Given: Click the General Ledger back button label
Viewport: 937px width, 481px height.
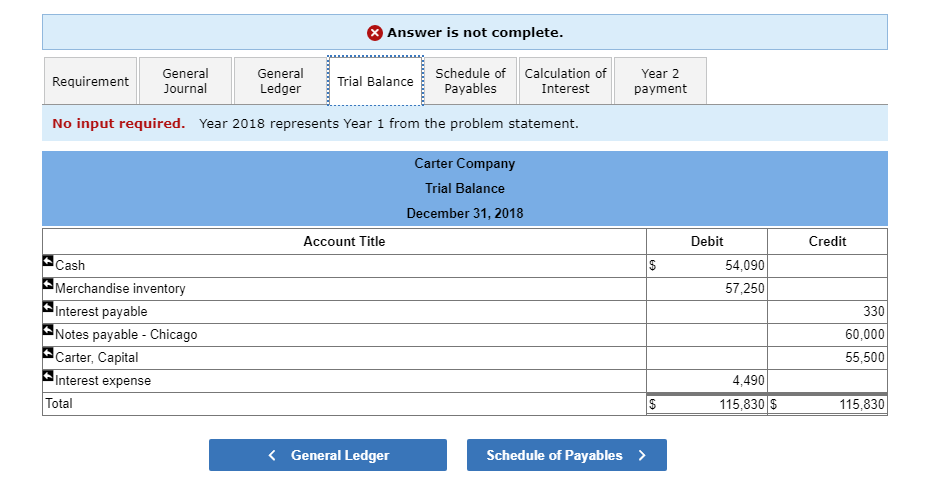Looking at the screenshot, I should (x=340, y=455).
